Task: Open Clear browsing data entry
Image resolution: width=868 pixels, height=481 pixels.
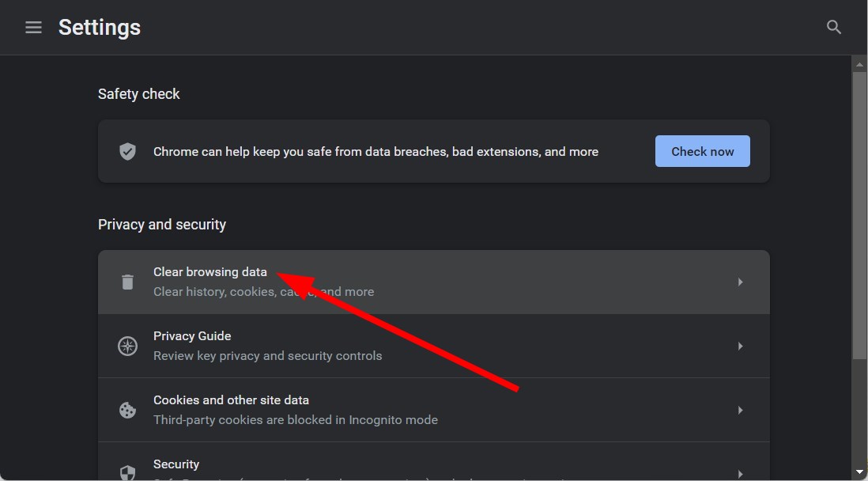Action: [210, 272]
